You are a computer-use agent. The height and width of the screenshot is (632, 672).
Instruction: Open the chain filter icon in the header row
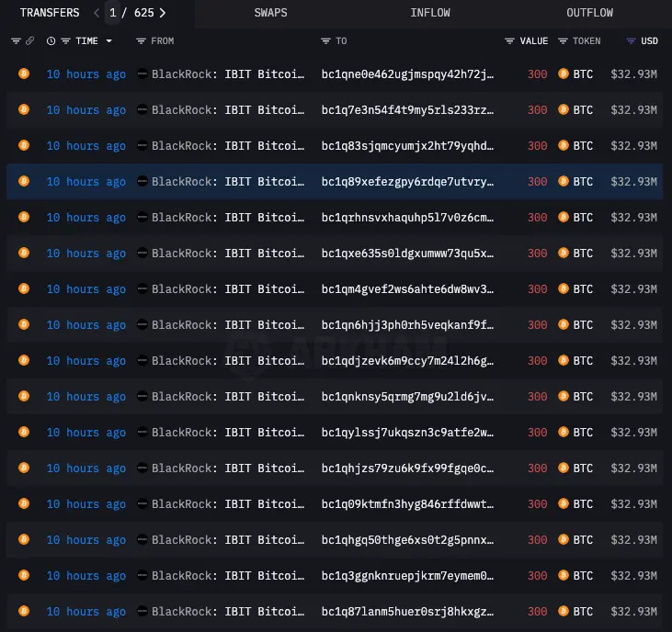[x=16, y=41]
